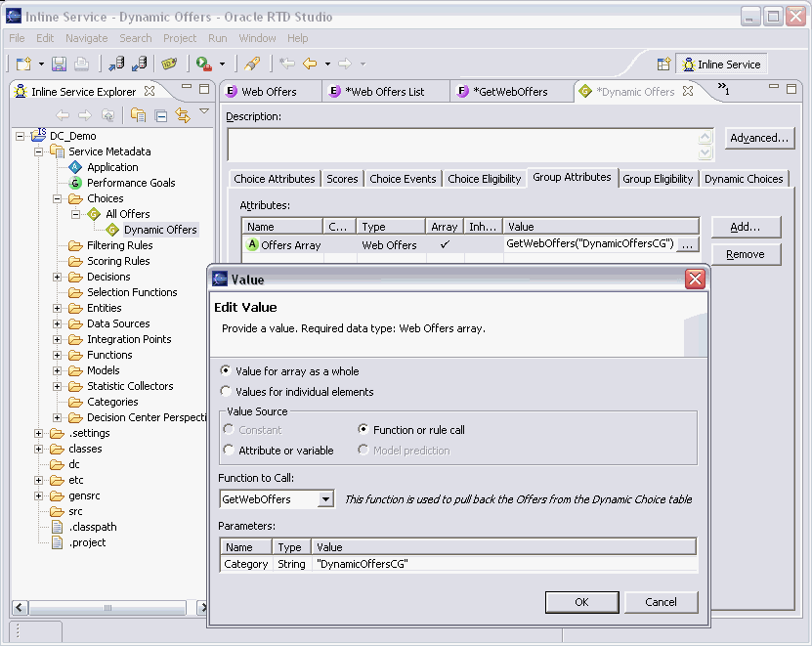The height and width of the screenshot is (646, 812).
Task: Click the Remove attribute button
Action: (x=746, y=254)
